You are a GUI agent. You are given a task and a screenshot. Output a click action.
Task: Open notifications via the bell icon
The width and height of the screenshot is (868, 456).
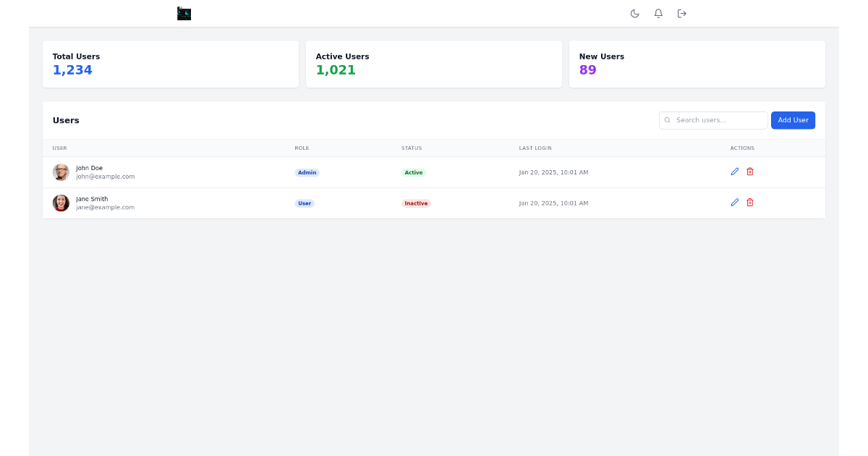658,13
